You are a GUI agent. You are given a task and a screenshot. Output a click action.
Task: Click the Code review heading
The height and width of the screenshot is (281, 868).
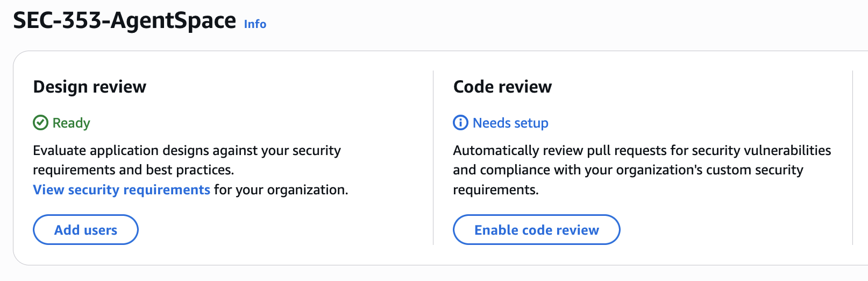[x=502, y=87]
